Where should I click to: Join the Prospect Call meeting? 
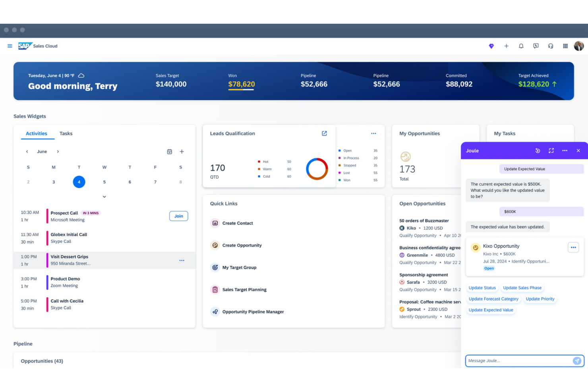click(178, 216)
